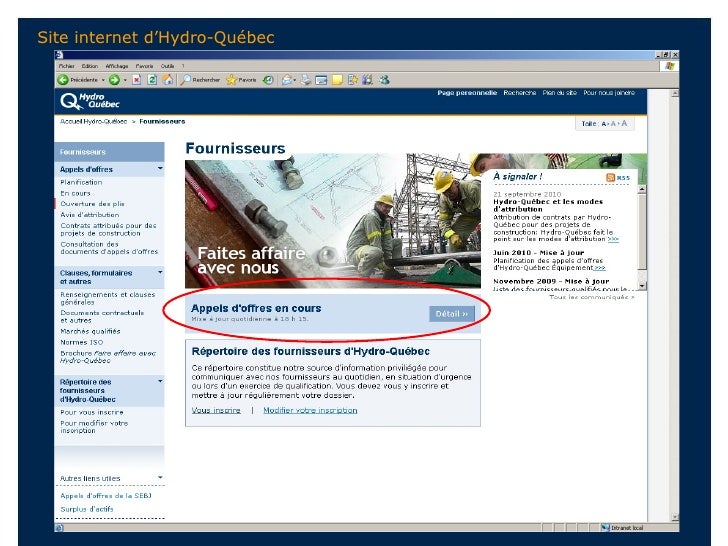The width and height of the screenshot is (728, 546).
Task: Open Marchés qualifiés sidebar link
Action: 90,332
